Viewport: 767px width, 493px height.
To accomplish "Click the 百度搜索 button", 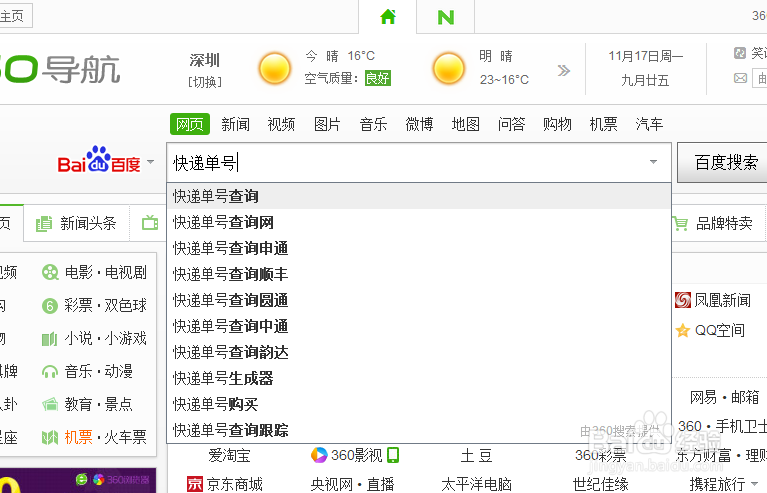I will pyautogui.click(x=722, y=162).
